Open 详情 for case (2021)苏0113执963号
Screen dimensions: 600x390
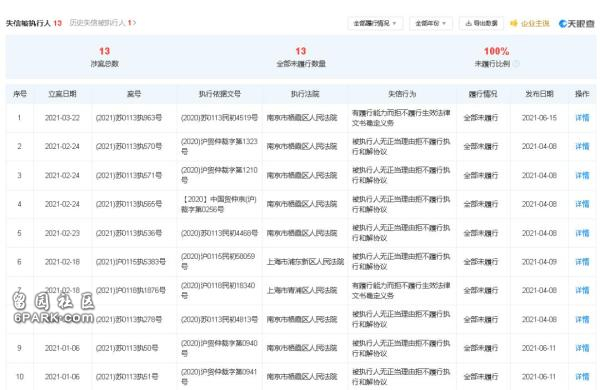tap(582, 118)
